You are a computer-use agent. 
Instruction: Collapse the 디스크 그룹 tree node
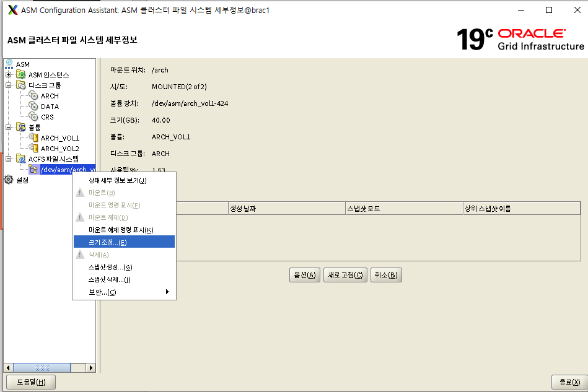8,85
